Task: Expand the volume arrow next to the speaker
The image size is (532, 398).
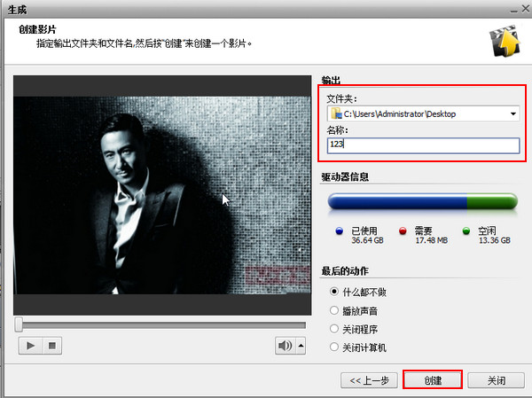Action: 301,346
